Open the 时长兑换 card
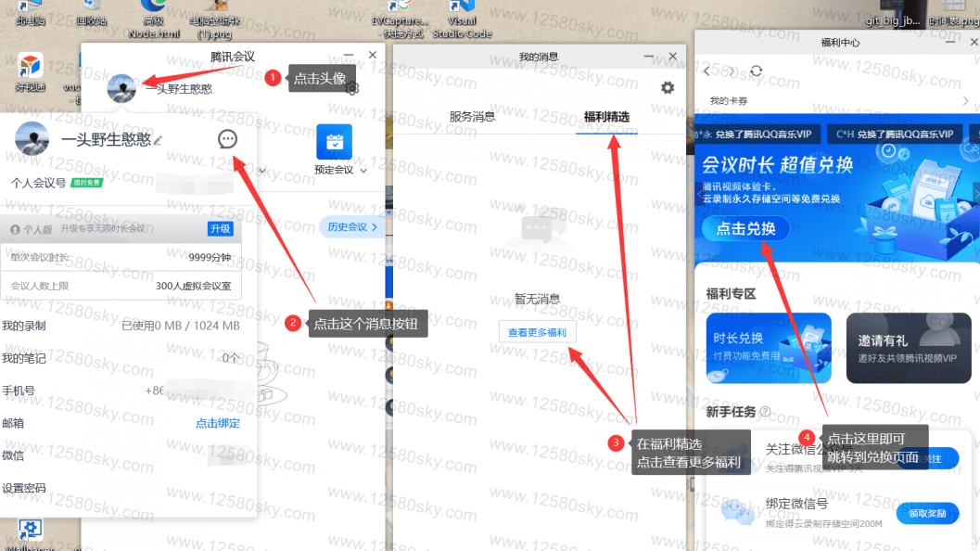Screen dimensions: 980x551 (769, 348)
